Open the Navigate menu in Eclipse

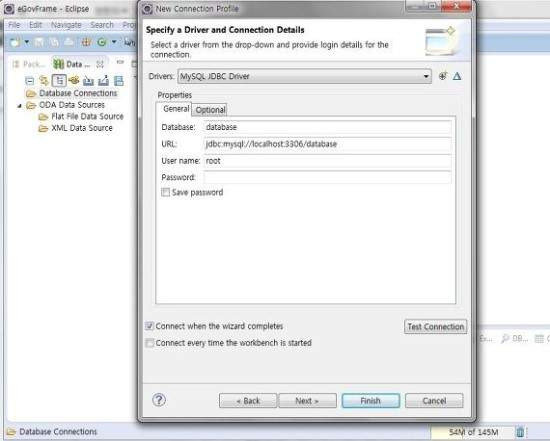(66, 25)
